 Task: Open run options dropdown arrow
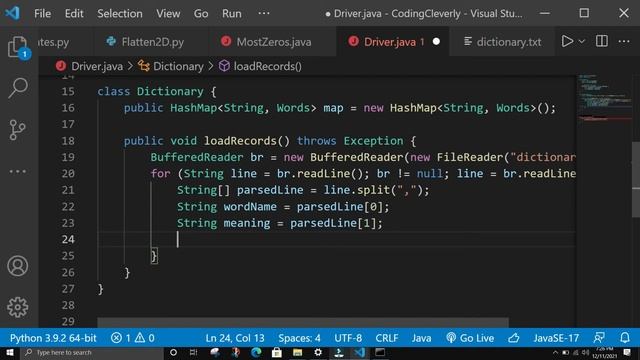582,41
